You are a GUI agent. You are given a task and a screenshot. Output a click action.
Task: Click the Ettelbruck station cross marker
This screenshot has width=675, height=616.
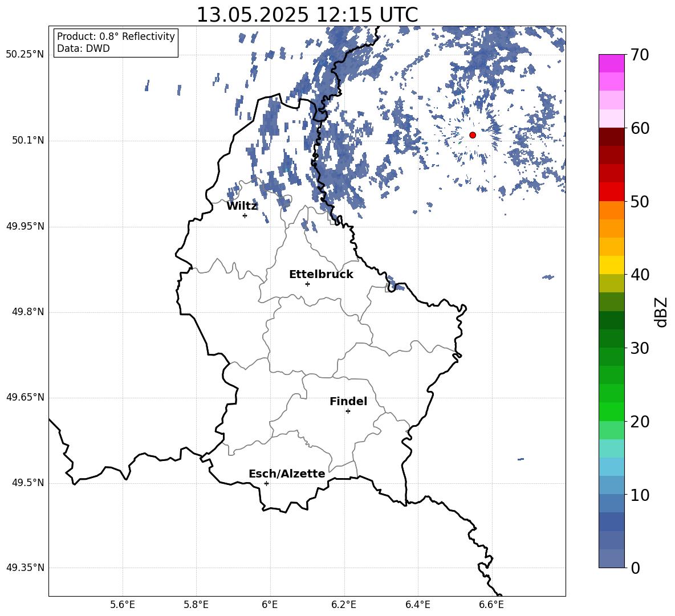pos(307,284)
